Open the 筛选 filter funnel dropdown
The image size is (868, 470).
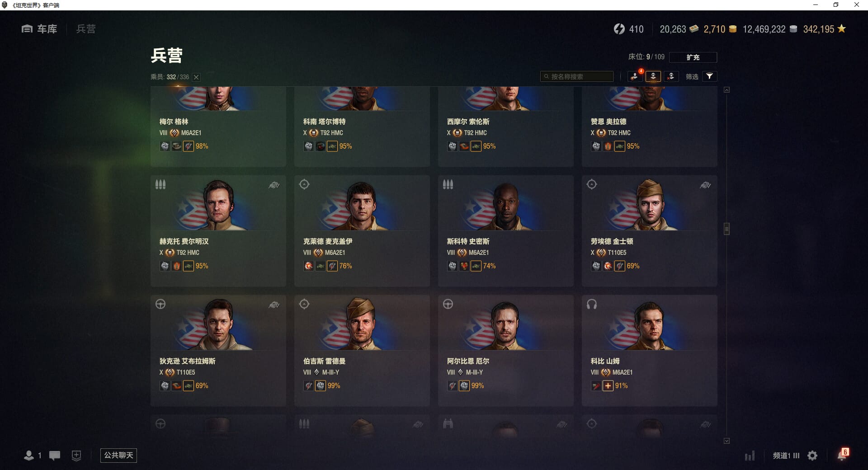(x=709, y=76)
